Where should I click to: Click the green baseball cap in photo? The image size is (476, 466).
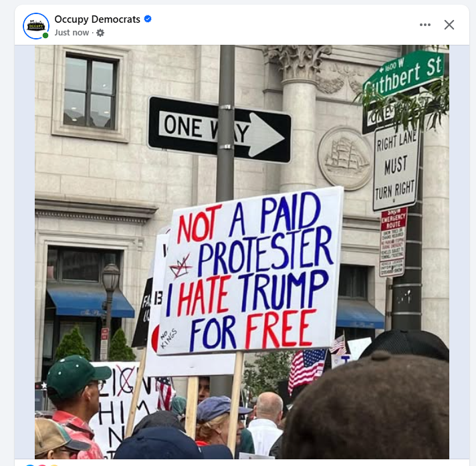point(78,376)
